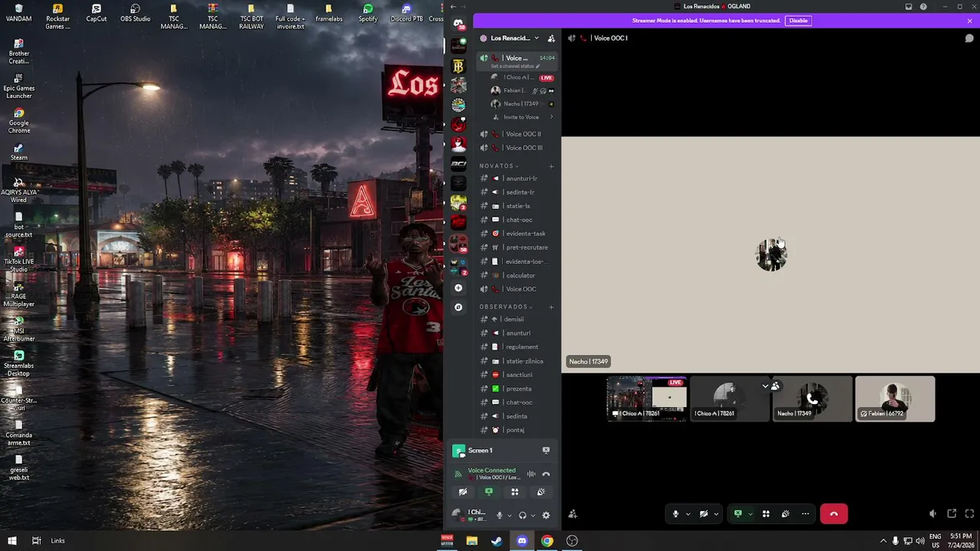980x551 pixels.
Task: Create channel in NOVATOS category
Action: point(551,166)
